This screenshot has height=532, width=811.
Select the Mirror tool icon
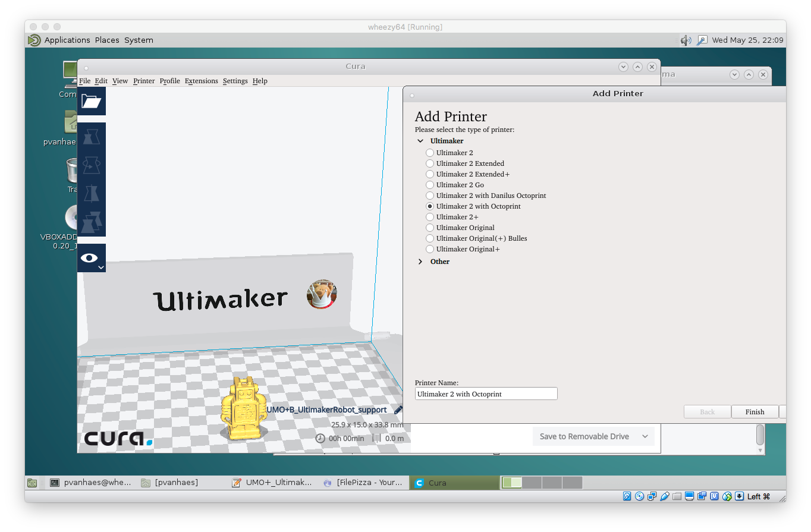[x=92, y=194]
